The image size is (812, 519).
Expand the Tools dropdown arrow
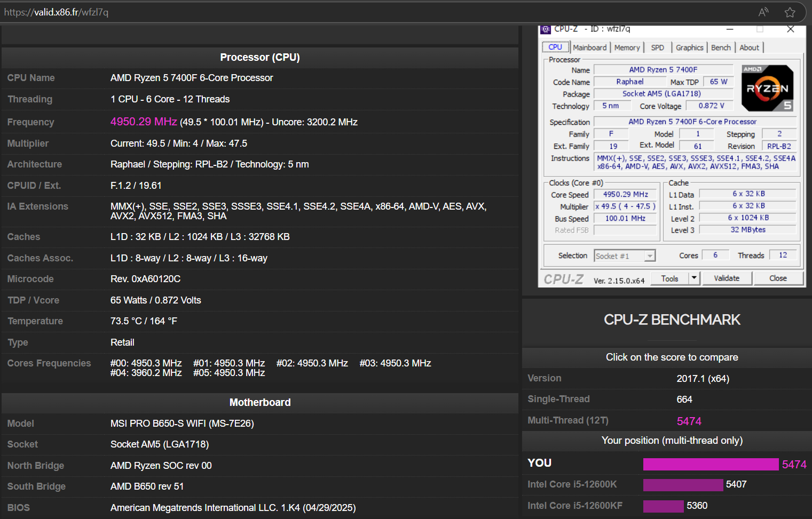point(694,278)
